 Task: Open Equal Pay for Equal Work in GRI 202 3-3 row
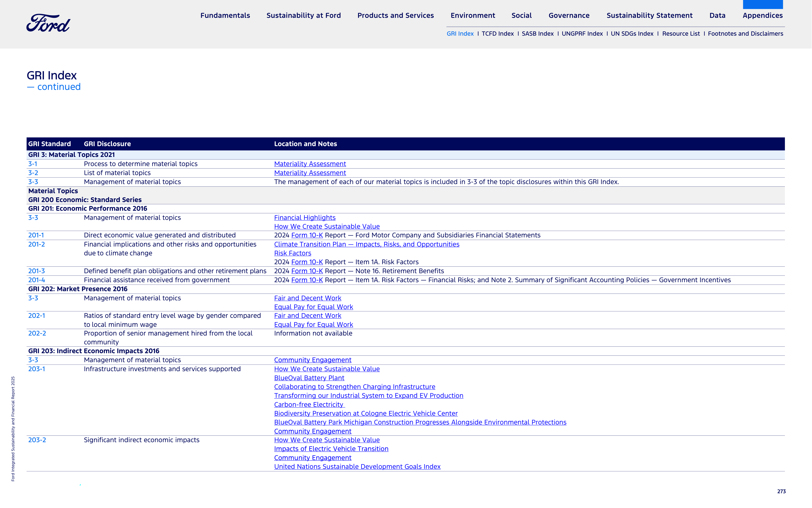(x=314, y=307)
